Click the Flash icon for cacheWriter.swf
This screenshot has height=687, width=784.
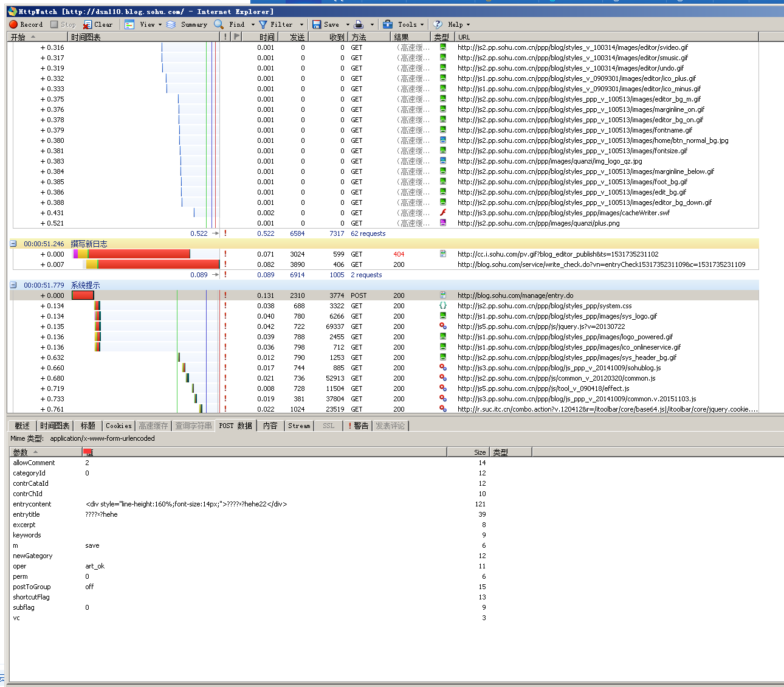coord(443,213)
